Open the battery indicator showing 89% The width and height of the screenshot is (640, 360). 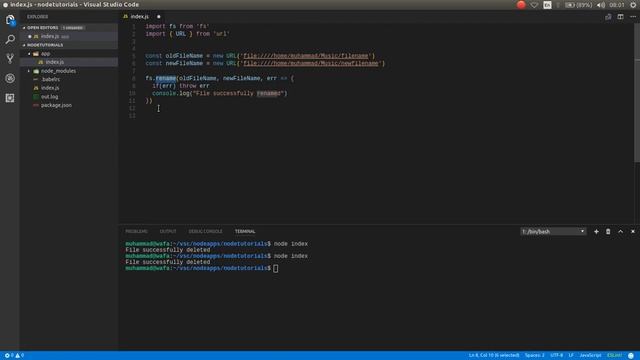point(578,5)
